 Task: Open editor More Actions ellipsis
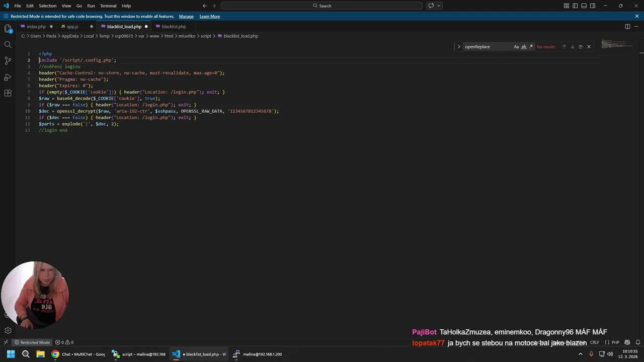(x=636, y=26)
